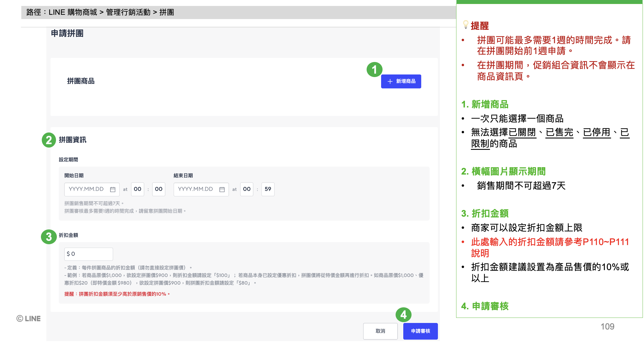Click the 範例：若商品原價$1,000 example line
This screenshot has height=344, width=644.
tap(244, 279)
